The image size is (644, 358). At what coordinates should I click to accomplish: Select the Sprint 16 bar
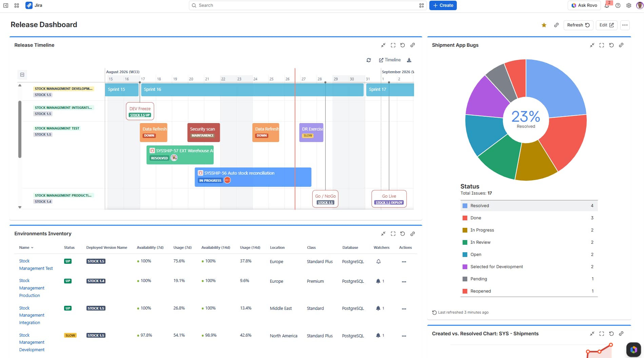[x=252, y=89]
